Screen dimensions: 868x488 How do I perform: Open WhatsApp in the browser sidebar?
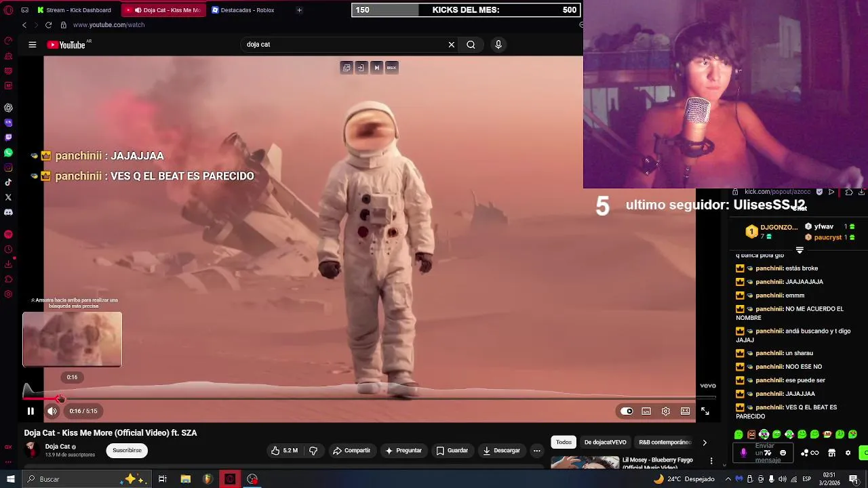pyautogui.click(x=8, y=152)
